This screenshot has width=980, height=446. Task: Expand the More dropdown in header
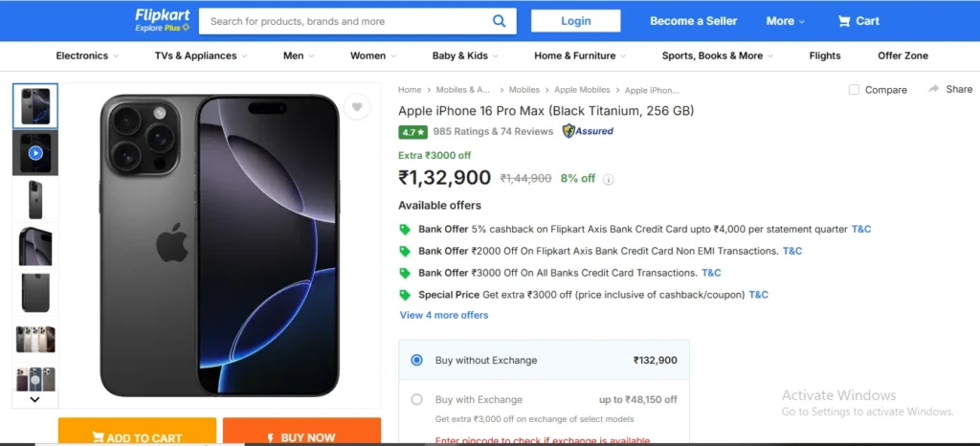tap(786, 21)
